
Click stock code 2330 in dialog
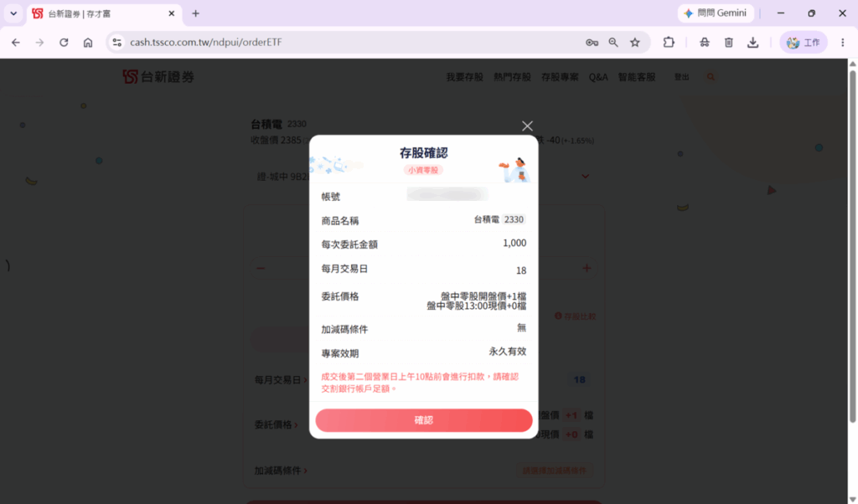click(x=514, y=219)
